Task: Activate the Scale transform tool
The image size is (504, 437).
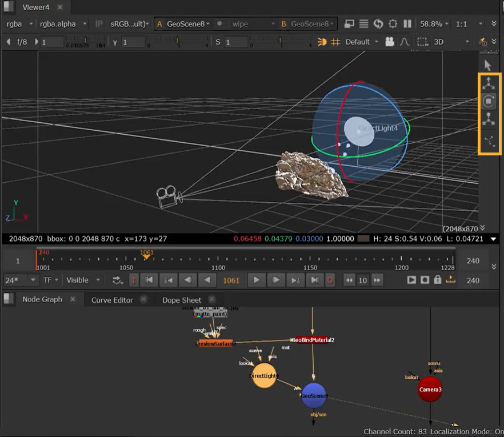Action: pos(487,119)
